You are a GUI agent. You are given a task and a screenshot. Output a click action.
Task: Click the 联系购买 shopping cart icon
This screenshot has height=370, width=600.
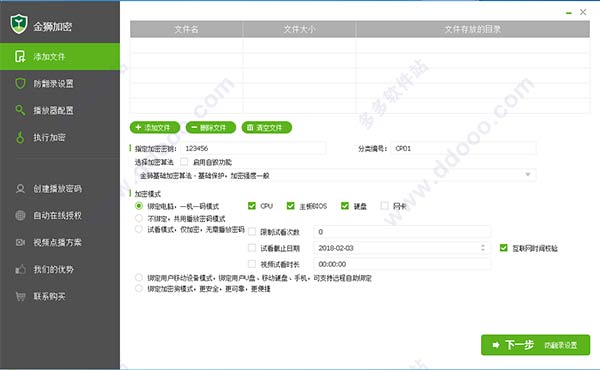pos(20,296)
